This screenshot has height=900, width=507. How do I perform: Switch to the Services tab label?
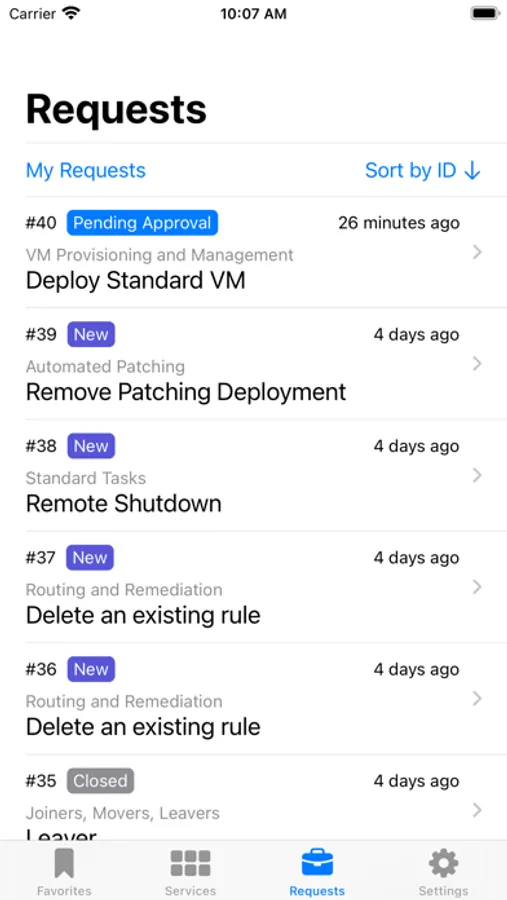(x=190, y=891)
